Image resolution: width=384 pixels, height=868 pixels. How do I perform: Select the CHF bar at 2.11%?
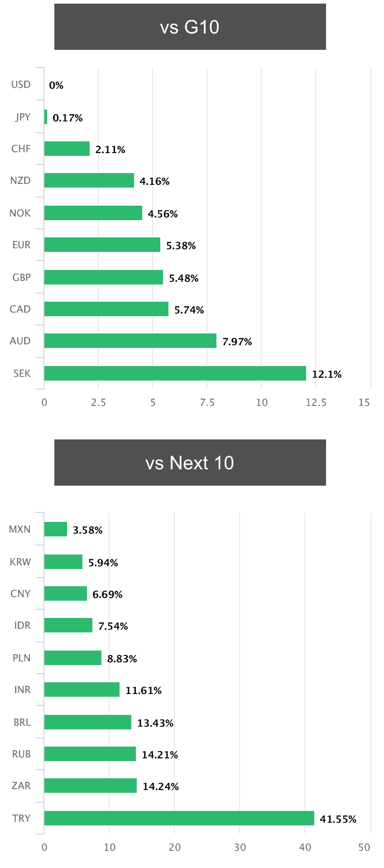pyautogui.click(x=67, y=149)
